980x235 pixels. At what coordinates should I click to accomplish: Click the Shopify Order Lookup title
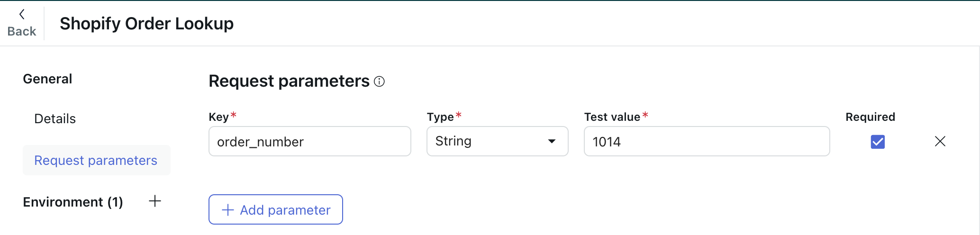pos(146,23)
